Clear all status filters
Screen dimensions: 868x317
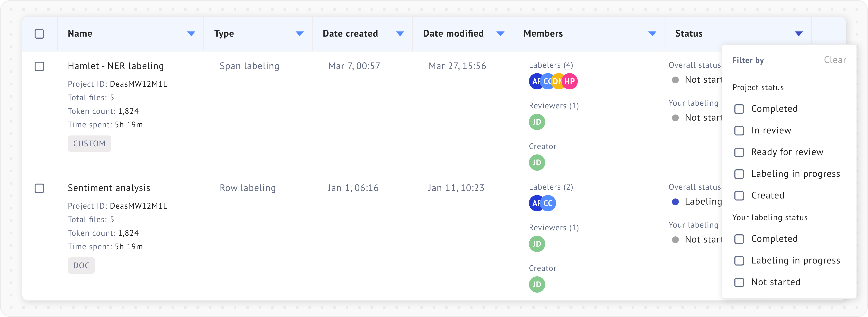835,60
